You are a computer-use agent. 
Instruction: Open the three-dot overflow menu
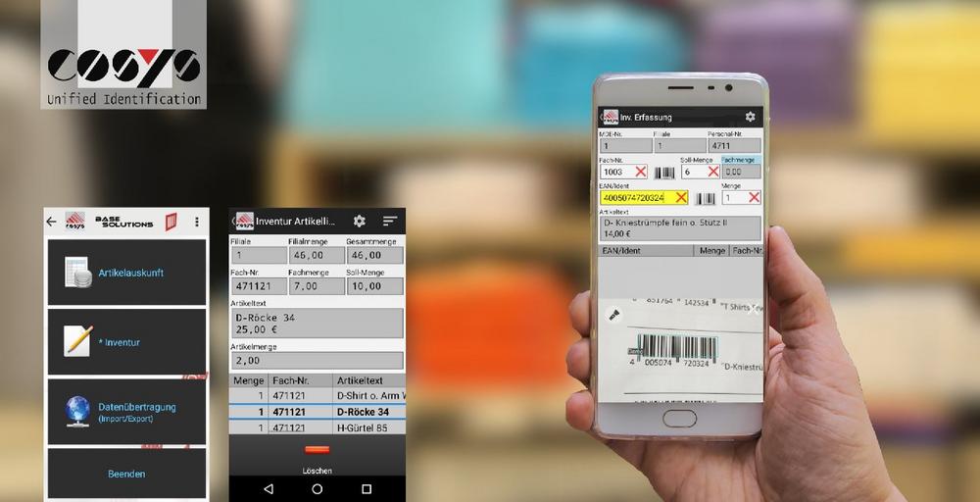tap(197, 222)
